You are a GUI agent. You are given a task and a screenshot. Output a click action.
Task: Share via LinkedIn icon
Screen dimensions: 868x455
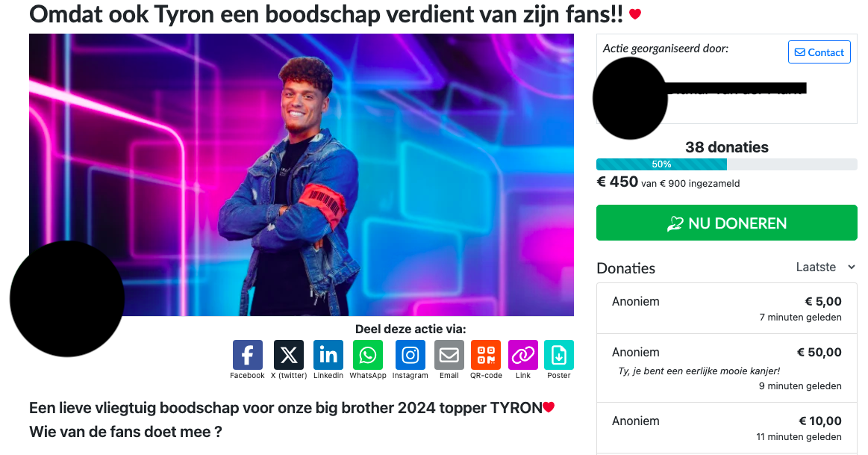tap(328, 355)
